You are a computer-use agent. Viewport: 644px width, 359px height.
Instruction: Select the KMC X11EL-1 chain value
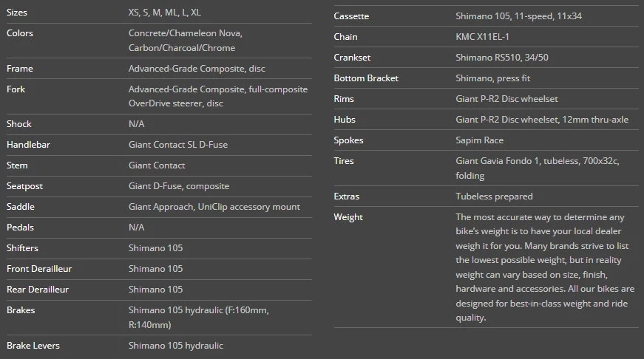483,37
